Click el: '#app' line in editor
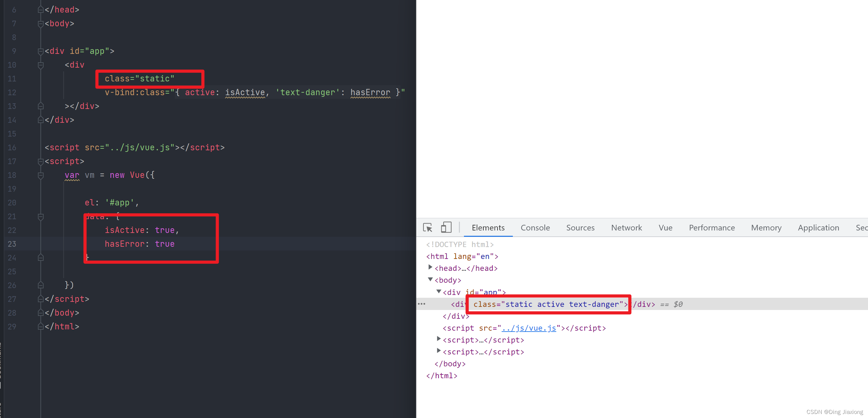 pyautogui.click(x=112, y=203)
